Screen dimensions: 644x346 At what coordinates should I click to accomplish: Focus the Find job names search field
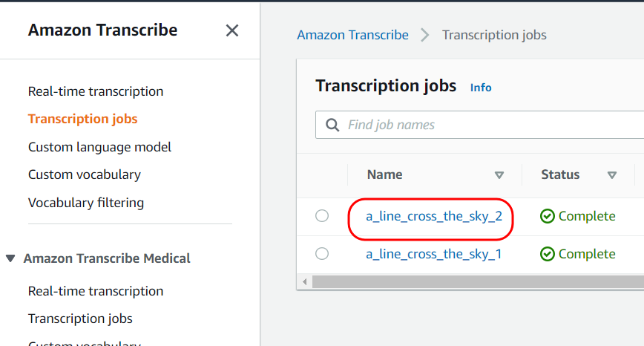click(x=490, y=125)
